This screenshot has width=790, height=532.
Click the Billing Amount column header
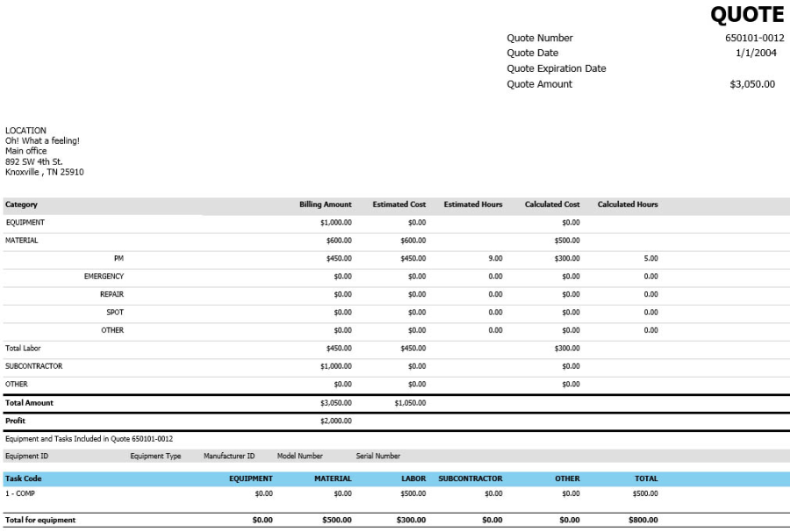(x=326, y=205)
